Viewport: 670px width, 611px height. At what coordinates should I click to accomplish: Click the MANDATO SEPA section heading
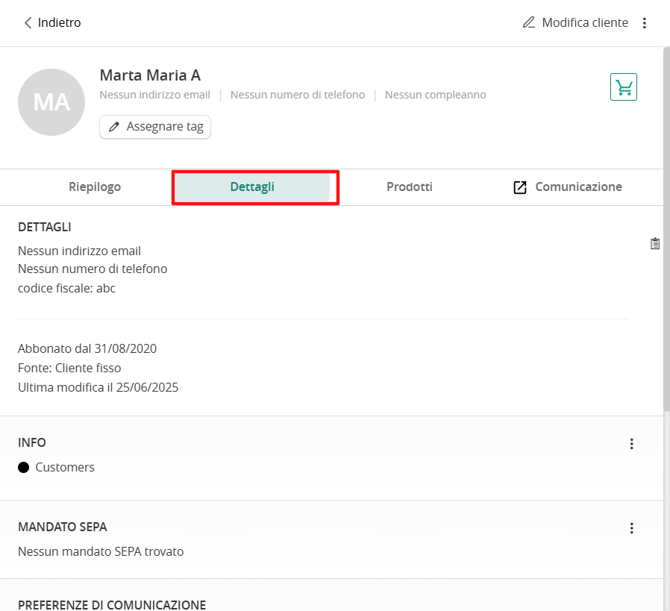[x=62, y=527]
